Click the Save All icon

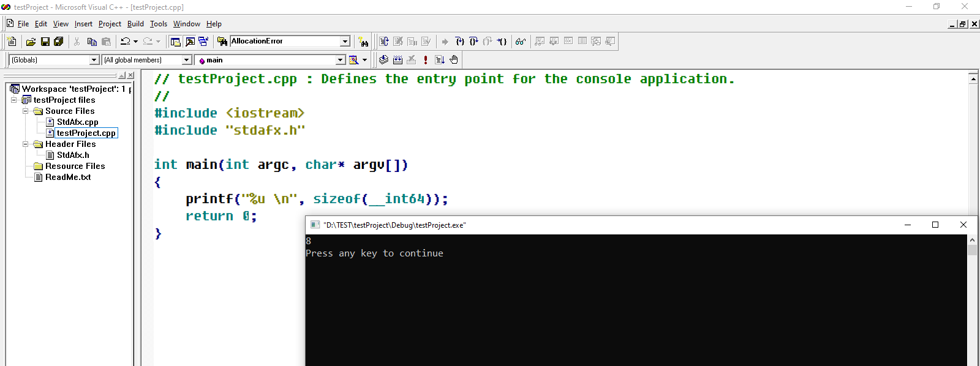coord(59,42)
